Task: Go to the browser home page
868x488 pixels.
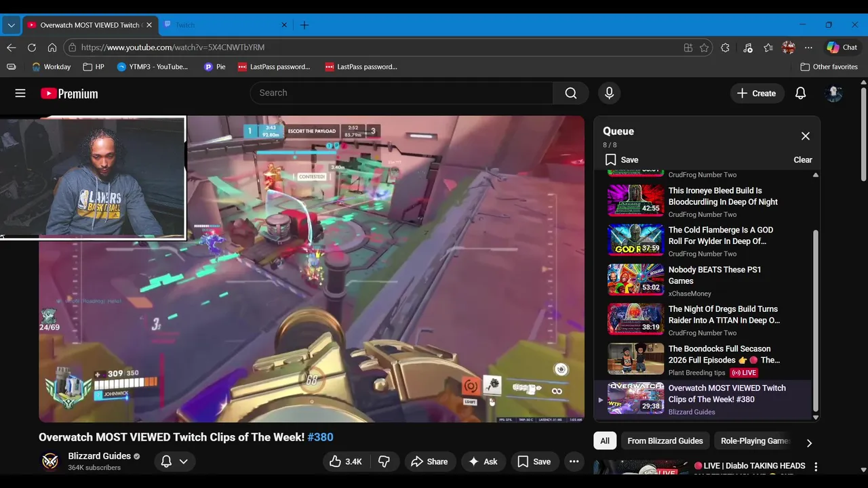Action: 52,47
